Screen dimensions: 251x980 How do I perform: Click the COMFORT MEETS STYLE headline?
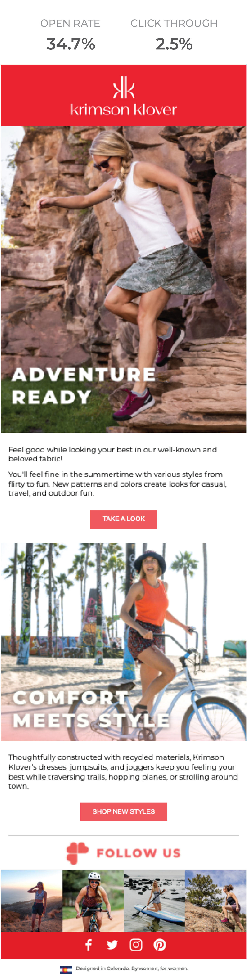point(91,709)
